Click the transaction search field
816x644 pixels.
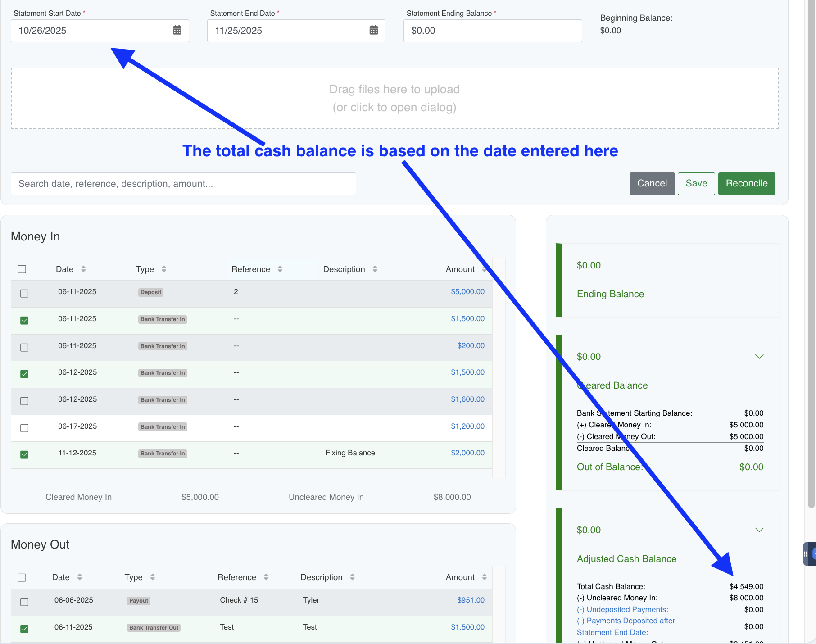coord(183,184)
